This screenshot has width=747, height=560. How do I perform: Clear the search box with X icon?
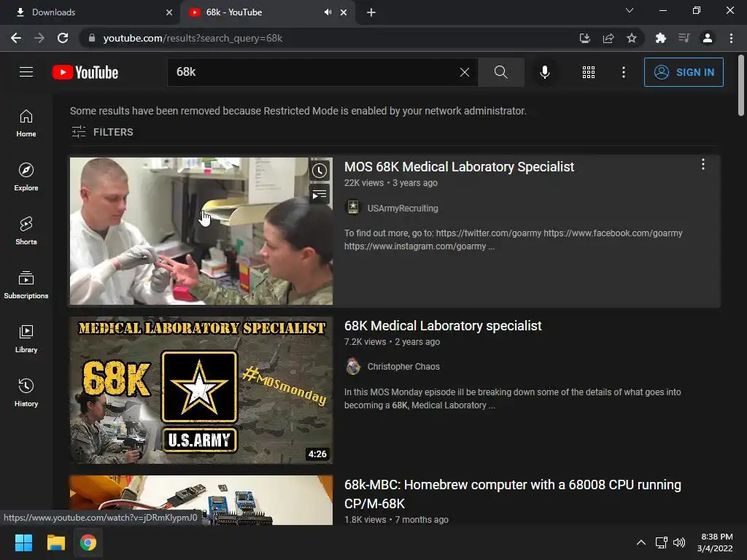(x=465, y=72)
